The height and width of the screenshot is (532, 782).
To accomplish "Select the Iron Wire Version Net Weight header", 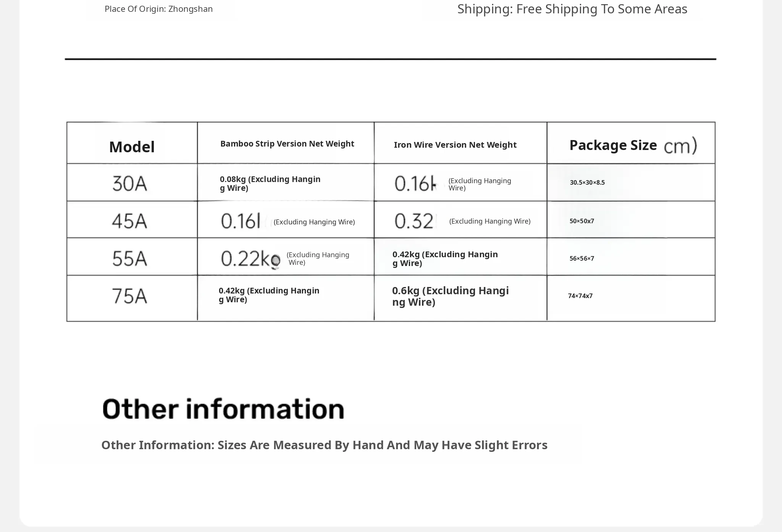I will coord(455,145).
